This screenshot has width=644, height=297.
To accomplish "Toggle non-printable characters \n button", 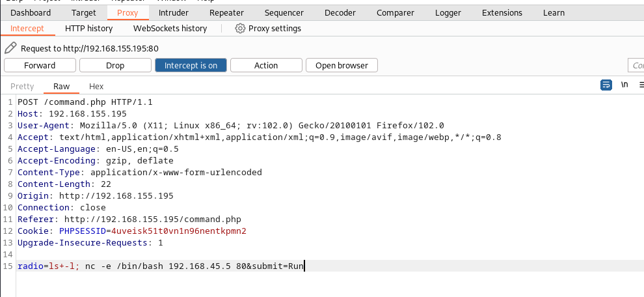I will point(624,85).
